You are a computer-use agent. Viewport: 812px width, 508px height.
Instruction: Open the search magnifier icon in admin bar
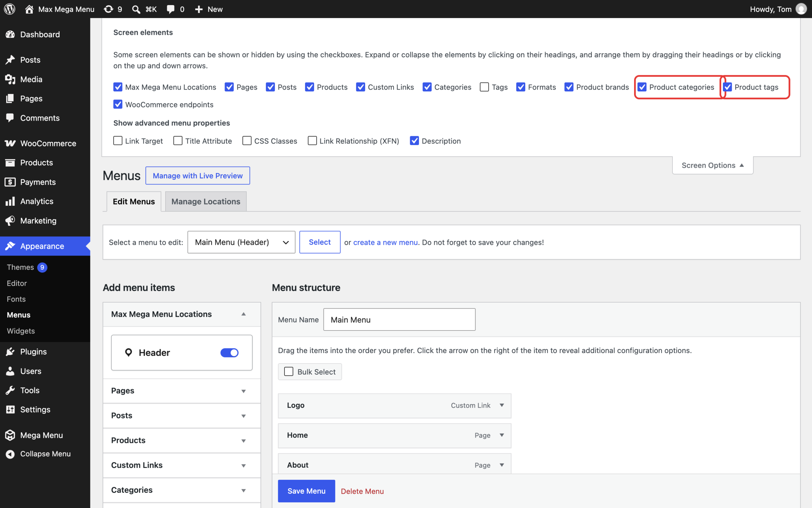pos(136,9)
